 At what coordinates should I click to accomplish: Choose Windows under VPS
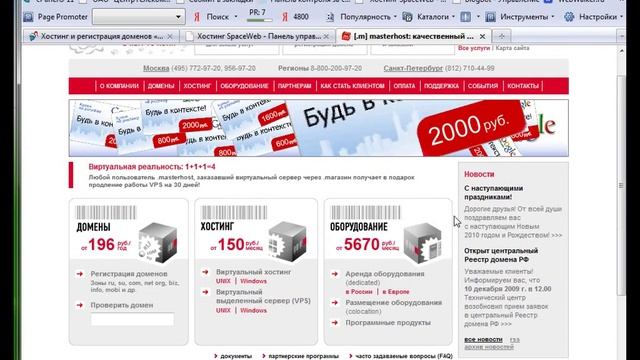(253, 311)
